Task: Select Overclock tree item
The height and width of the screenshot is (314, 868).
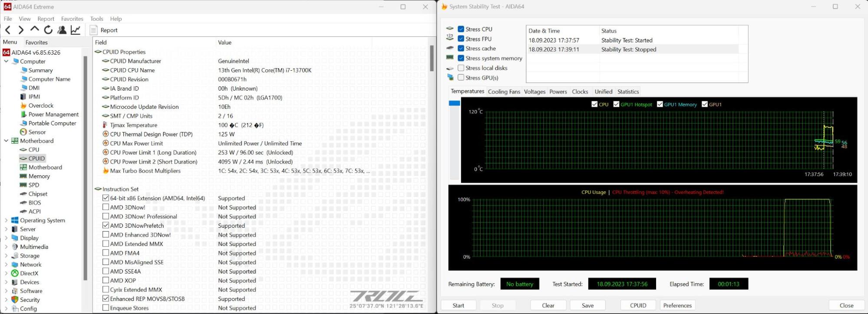Action: click(x=41, y=105)
